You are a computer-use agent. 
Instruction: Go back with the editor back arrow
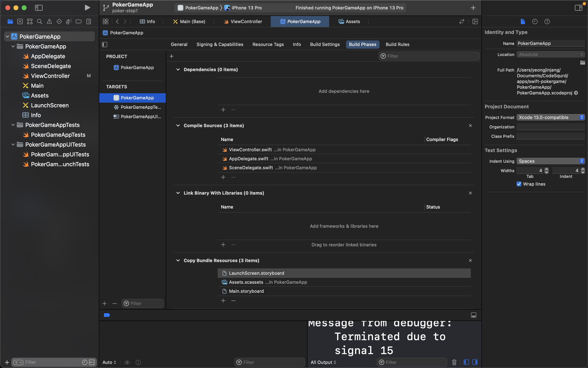[x=117, y=21]
